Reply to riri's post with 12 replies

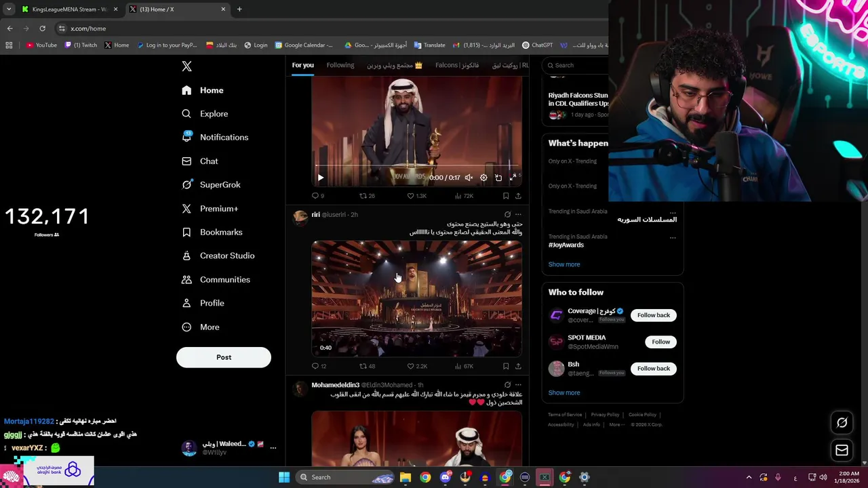coord(319,366)
